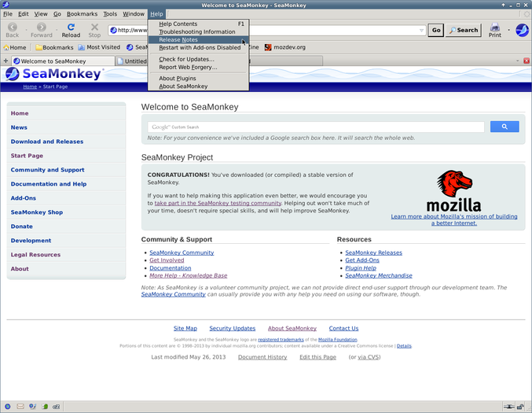Open the Print button dropdown arrow
The height and width of the screenshot is (413, 532).
point(508,30)
